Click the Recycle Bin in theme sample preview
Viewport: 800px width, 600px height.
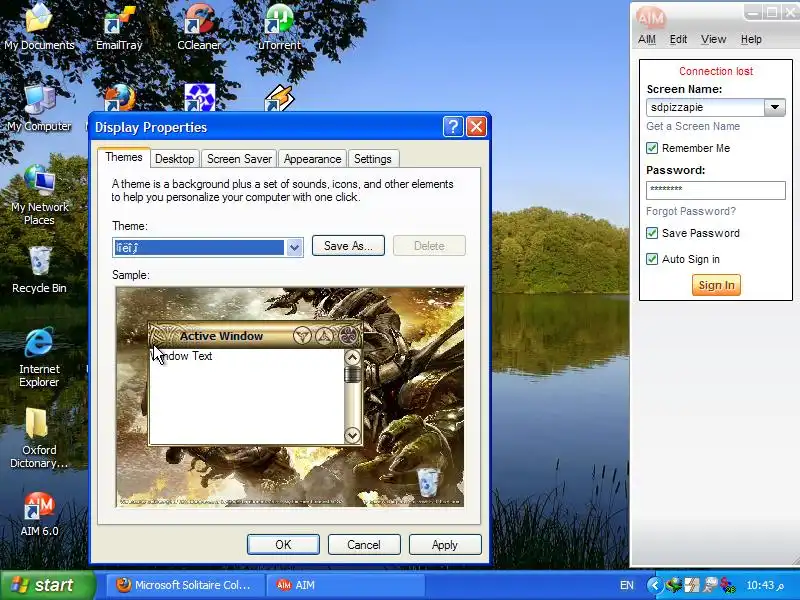428,482
